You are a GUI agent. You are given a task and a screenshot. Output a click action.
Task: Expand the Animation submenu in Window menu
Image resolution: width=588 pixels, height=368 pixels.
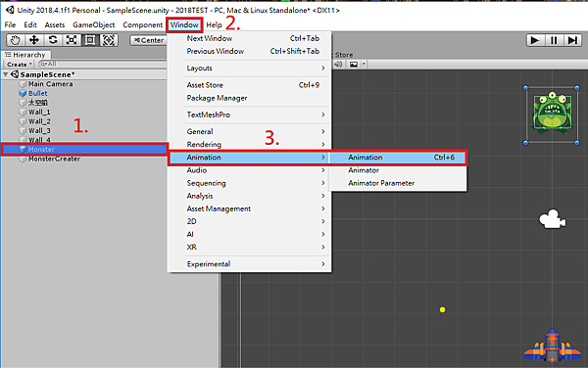tap(249, 158)
